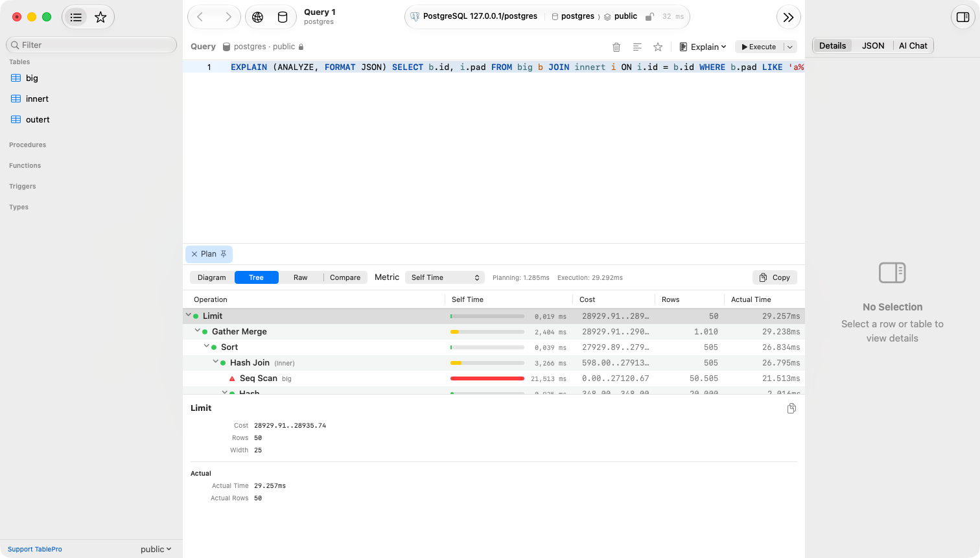Run the query with Execute
This screenshot has width=980, height=558.
(759, 47)
